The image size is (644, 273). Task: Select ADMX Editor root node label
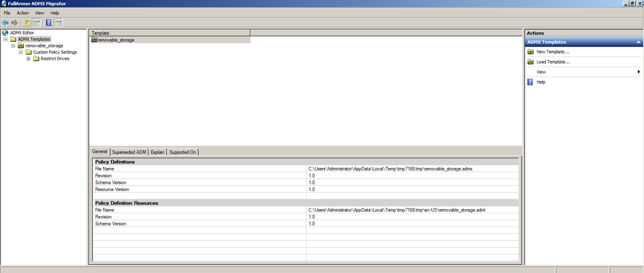pyautogui.click(x=22, y=33)
